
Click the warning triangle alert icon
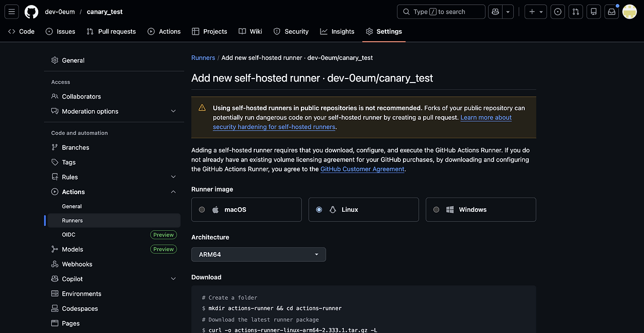coord(202,108)
